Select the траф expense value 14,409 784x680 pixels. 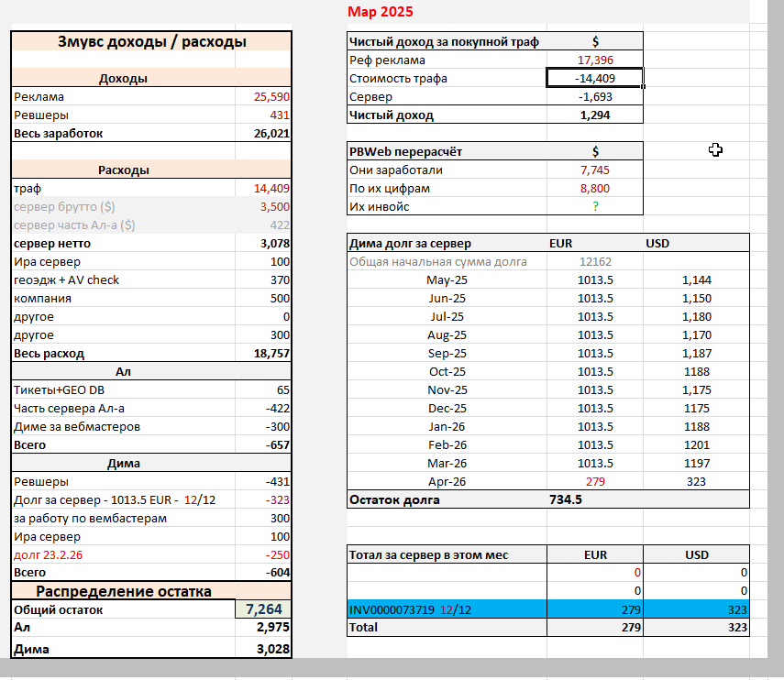click(x=271, y=188)
